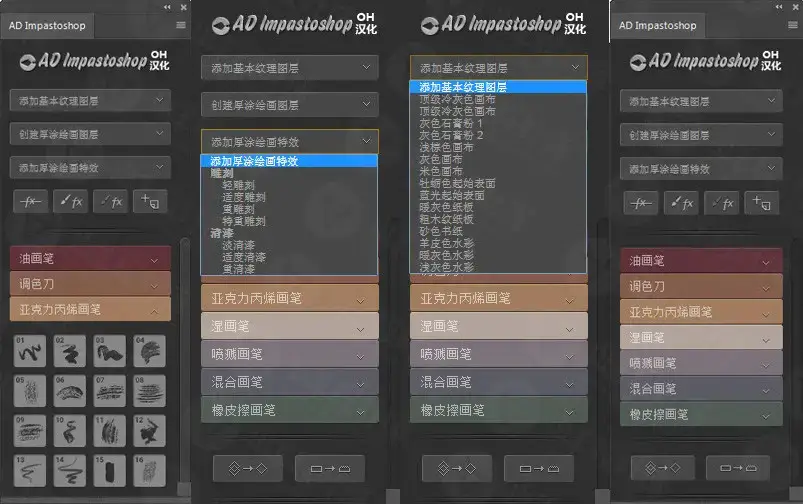The width and height of the screenshot is (803, 504).
Task: Open 创建厚涂绘画图层 dropdown in effects-list panel
Action: 290,104
